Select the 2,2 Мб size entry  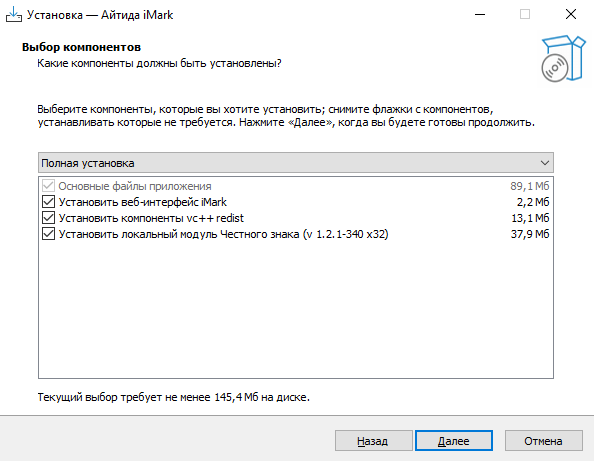(x=533, y=202)
